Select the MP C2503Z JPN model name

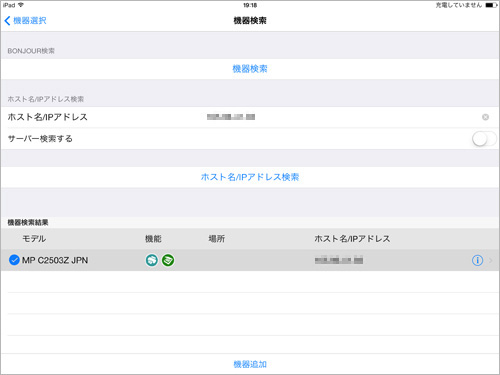coord(55,260)
